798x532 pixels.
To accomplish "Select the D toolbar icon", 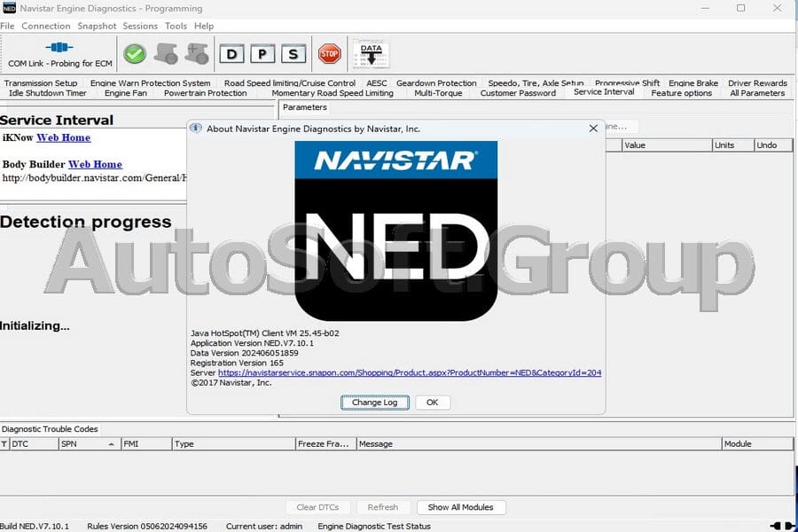I will point(232,54).
